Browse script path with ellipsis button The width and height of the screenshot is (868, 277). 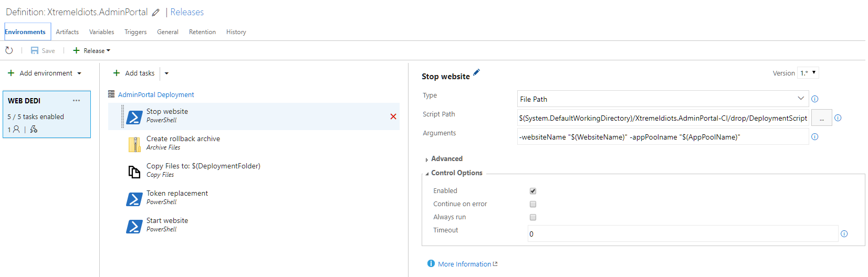(x=822, y=118)
